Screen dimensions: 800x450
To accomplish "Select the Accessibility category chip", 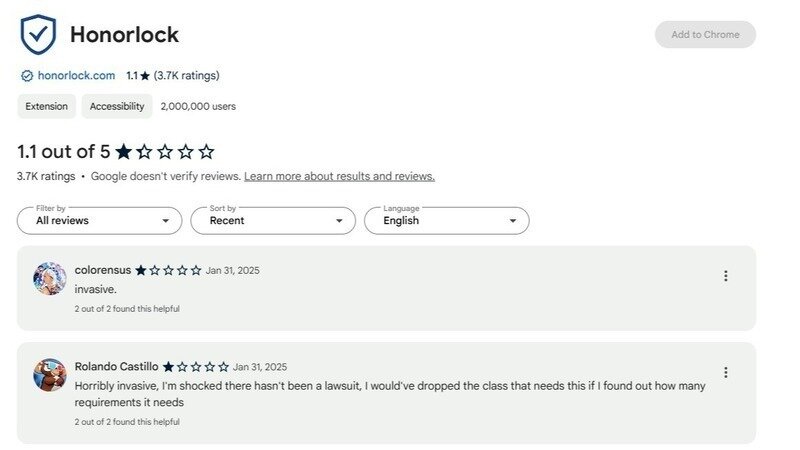I will click(x=117, y=106).
